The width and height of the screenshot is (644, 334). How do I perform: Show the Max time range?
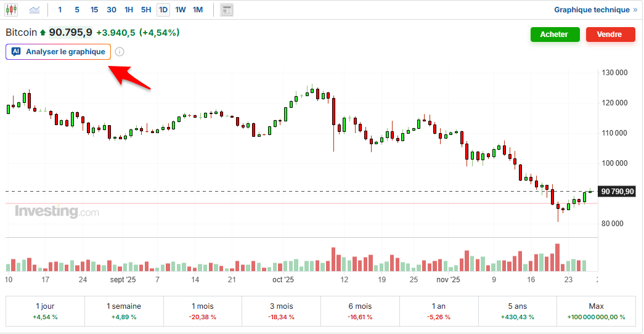tap(596, 311)
